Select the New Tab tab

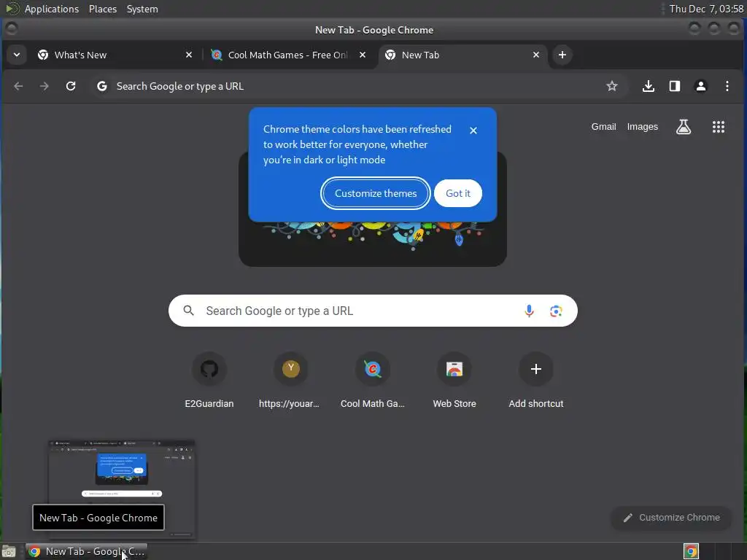tap(462, 55)
